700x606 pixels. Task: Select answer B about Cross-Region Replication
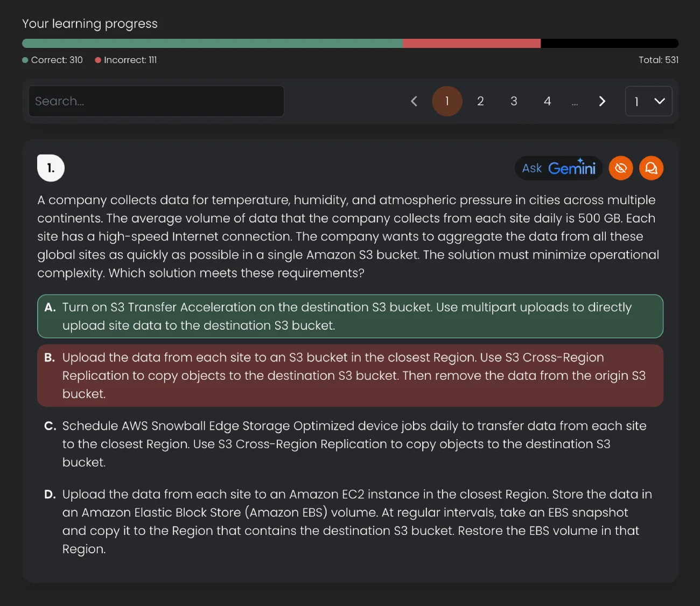pyautogui.click(x=350, y=375)
